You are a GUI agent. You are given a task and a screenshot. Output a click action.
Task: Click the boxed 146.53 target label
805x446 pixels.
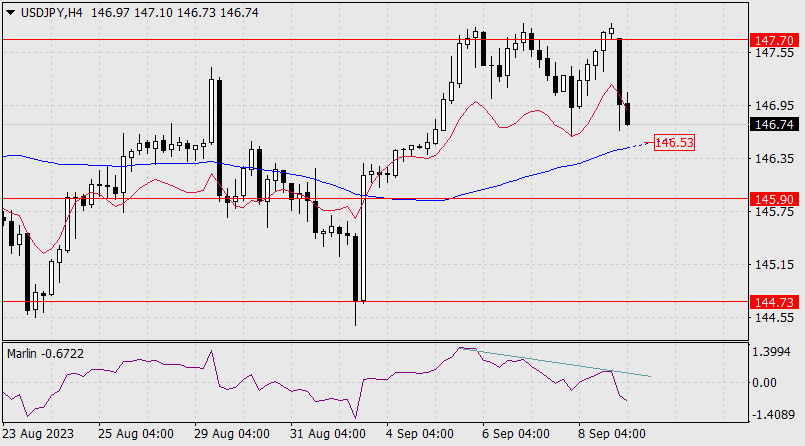[x=674, y=143]
